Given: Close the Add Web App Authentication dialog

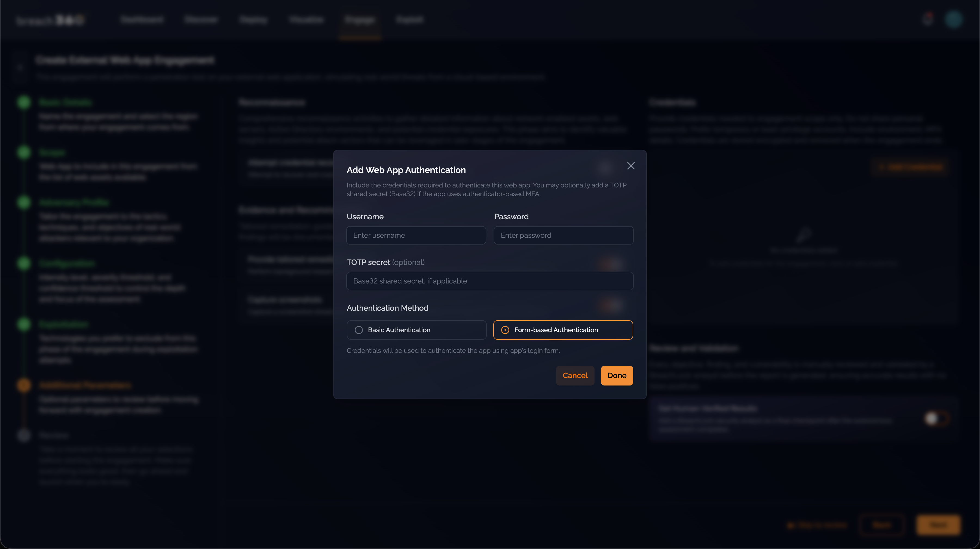Looking at the screenshot, I should [x=631, y=166].
